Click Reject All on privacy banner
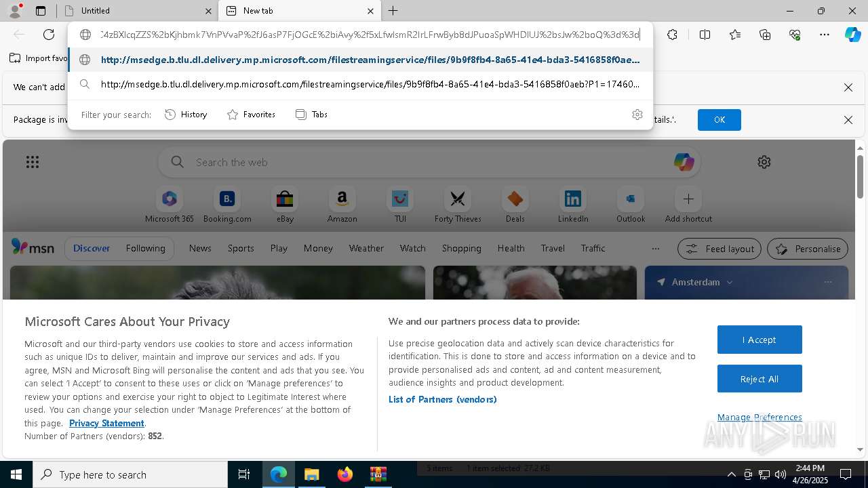 [x=759, y=379]
